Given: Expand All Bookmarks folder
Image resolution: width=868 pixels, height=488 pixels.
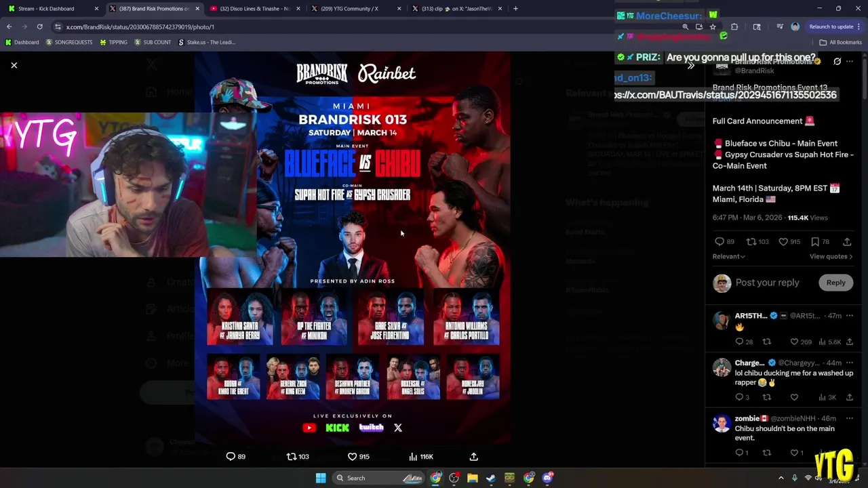Looking at the screenshot, I should [x=840, y=42].
